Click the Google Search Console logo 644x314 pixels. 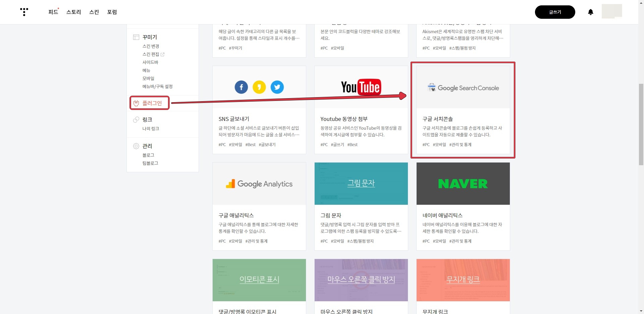[463, 88]
